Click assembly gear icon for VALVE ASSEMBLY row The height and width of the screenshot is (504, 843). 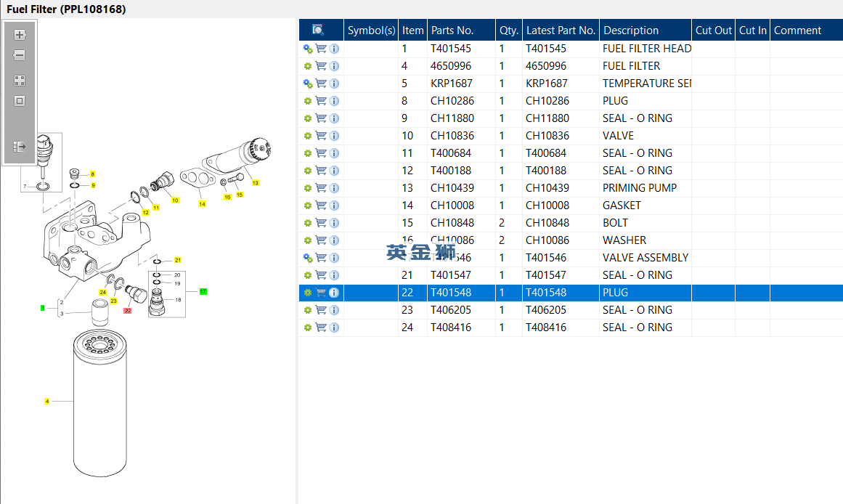coord(308,258)
